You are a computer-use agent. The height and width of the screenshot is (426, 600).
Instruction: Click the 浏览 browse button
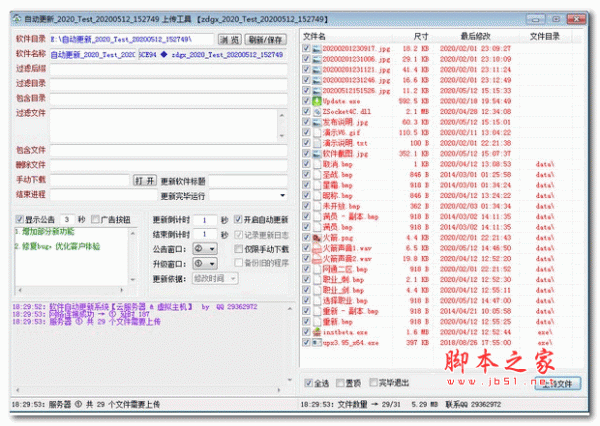[230, 39]
